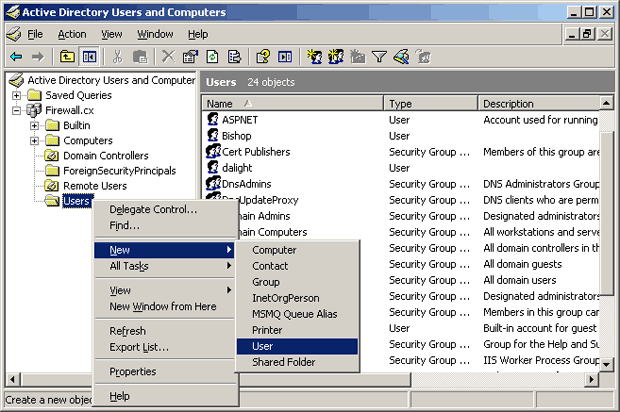The width and height of the screenshot is (620, 412).
Task: Choose Delegate Control from context menu
Action: 164,209
